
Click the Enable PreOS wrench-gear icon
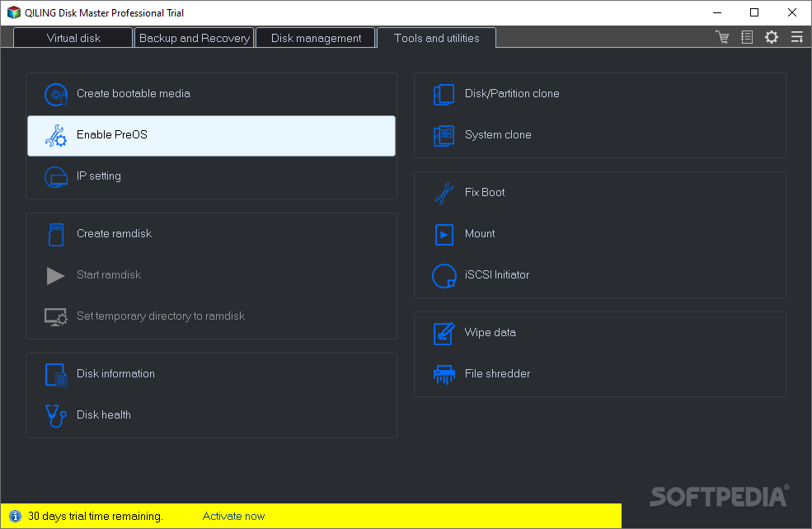[x=56, y=136]
